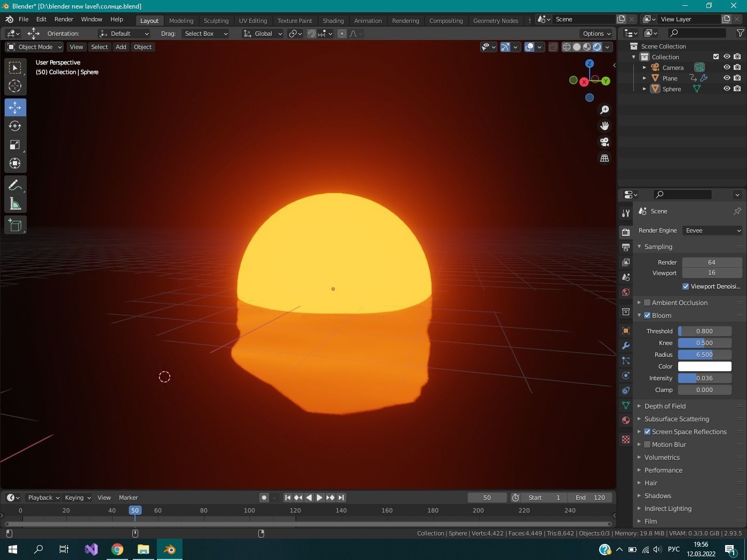The image size is (747, 560).
Task: Open the Material properties tab
Action: pos(625,420)
